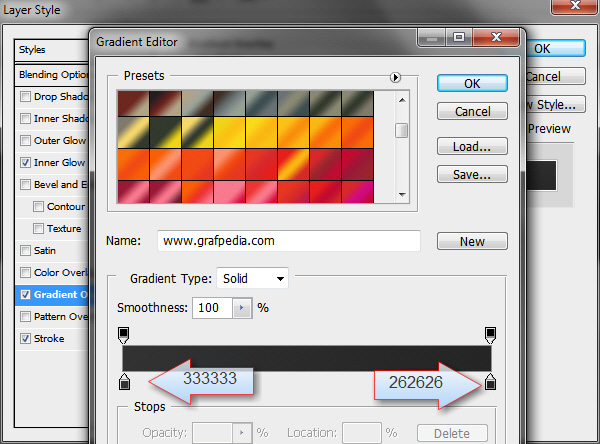Disable the Stroke effect checkbox
The height and width of the screenshot is (444, 600).
click(x=25, y=338)
